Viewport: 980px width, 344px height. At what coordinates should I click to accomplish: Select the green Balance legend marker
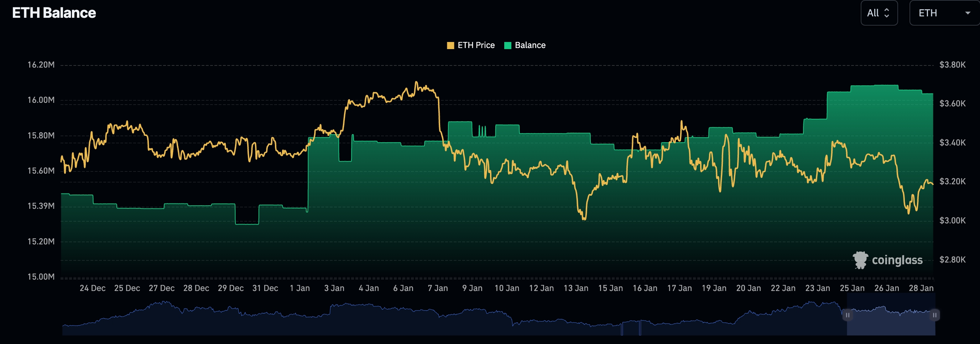point(507,45)
